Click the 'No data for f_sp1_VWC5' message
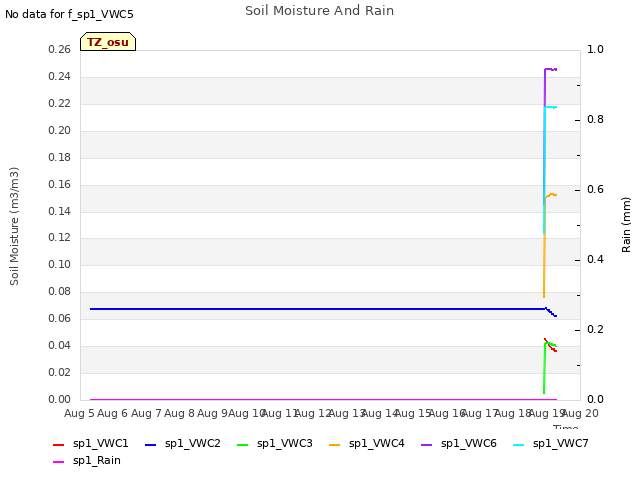This screenshot has width=640, height=480. coord(69,14)
